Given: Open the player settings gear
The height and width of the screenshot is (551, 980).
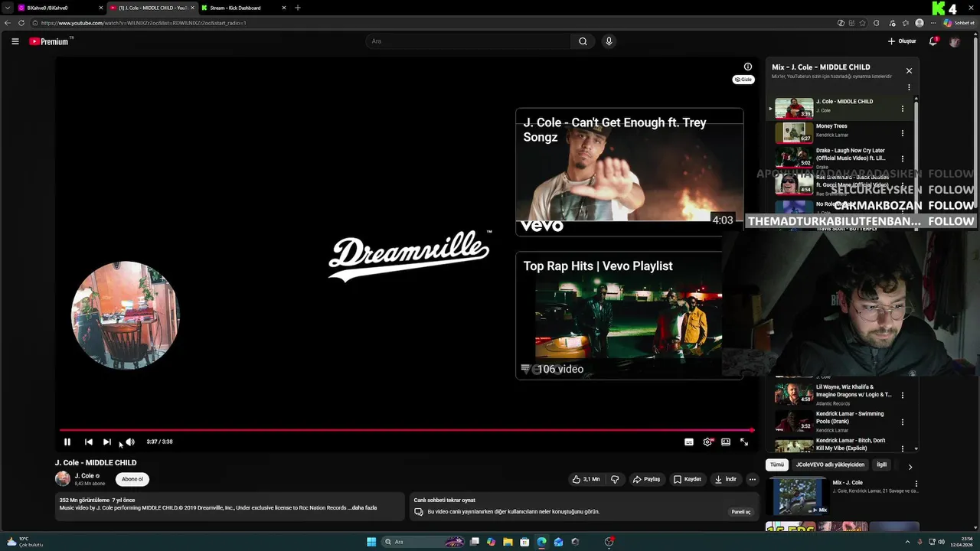Looking at the screenshot, I should click(707, 442).
